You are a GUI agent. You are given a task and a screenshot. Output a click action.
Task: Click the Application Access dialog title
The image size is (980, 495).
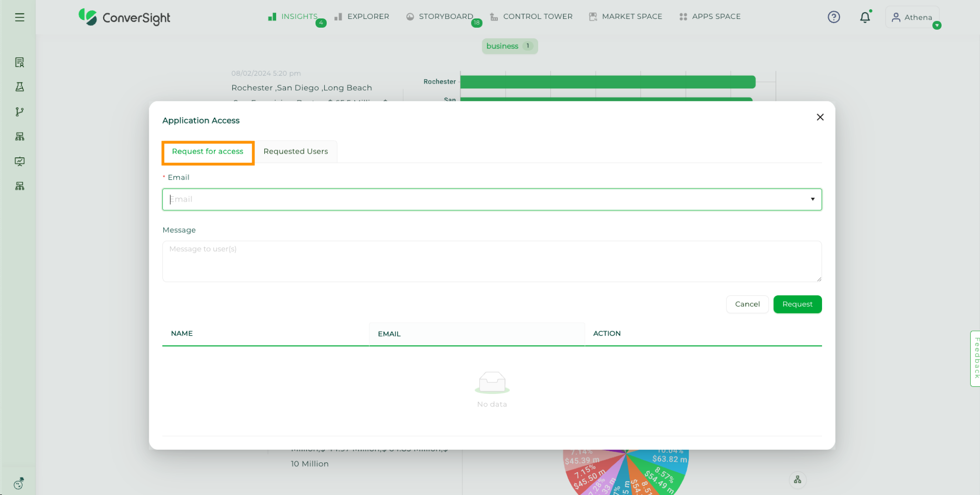(201, 120)
